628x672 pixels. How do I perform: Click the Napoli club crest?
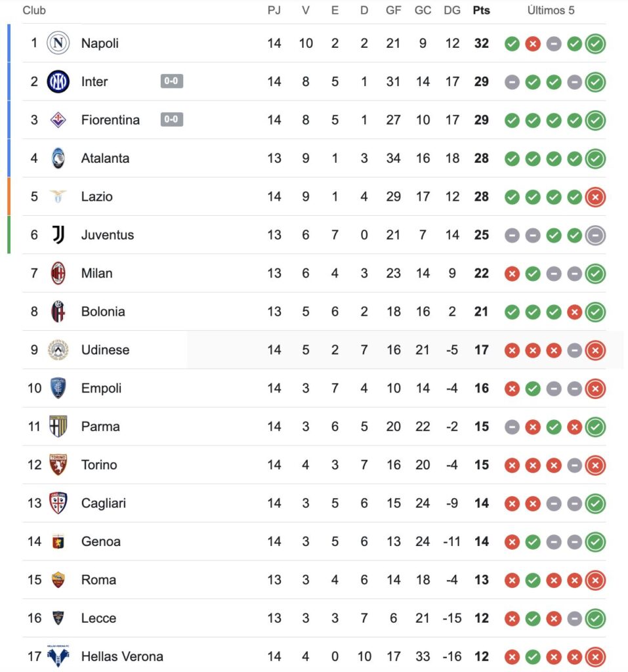pyautogui.click(x=58, y=43)
